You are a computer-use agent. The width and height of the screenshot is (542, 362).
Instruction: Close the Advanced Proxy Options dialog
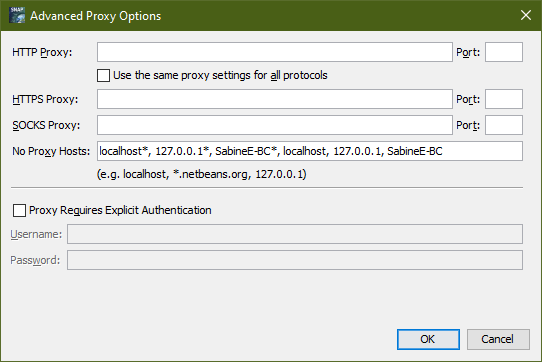pyautogui.click(x=526, y=15)
